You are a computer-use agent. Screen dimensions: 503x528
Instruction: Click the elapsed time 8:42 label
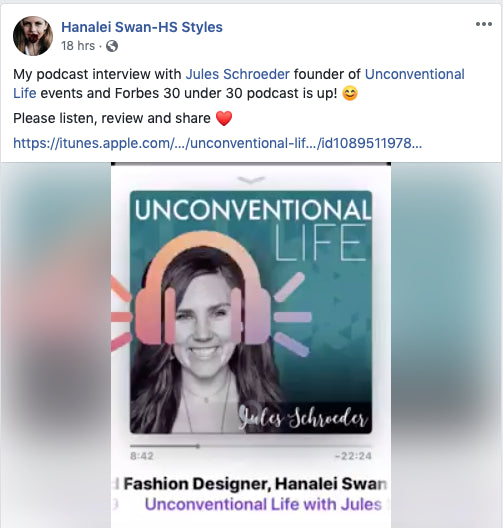[x=142, y=456]
